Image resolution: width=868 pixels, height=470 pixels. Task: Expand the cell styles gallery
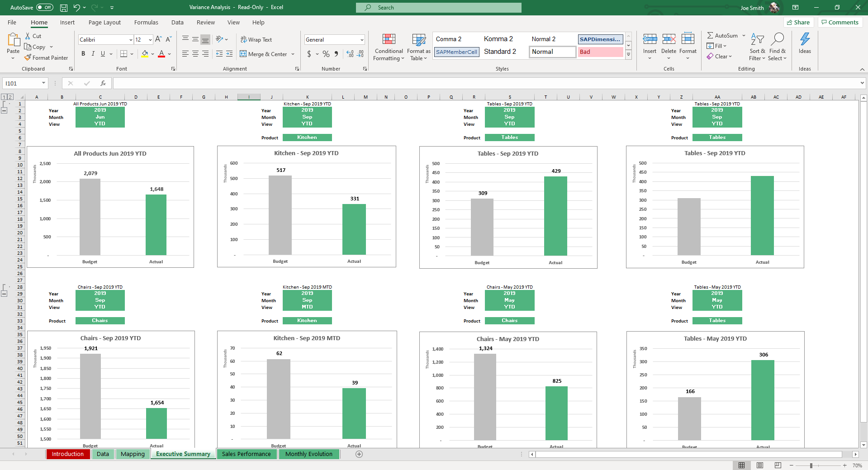click(629, 55)
